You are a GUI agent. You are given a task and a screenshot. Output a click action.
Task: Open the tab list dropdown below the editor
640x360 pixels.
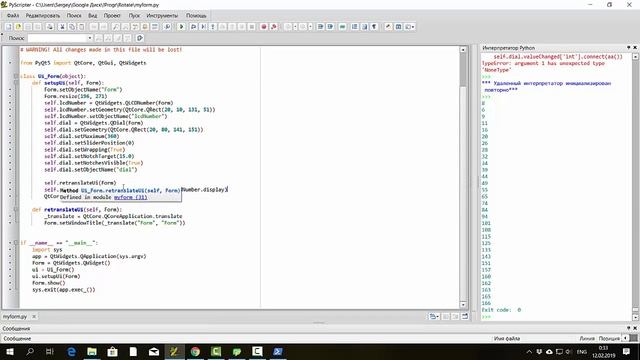coord(433,316)
